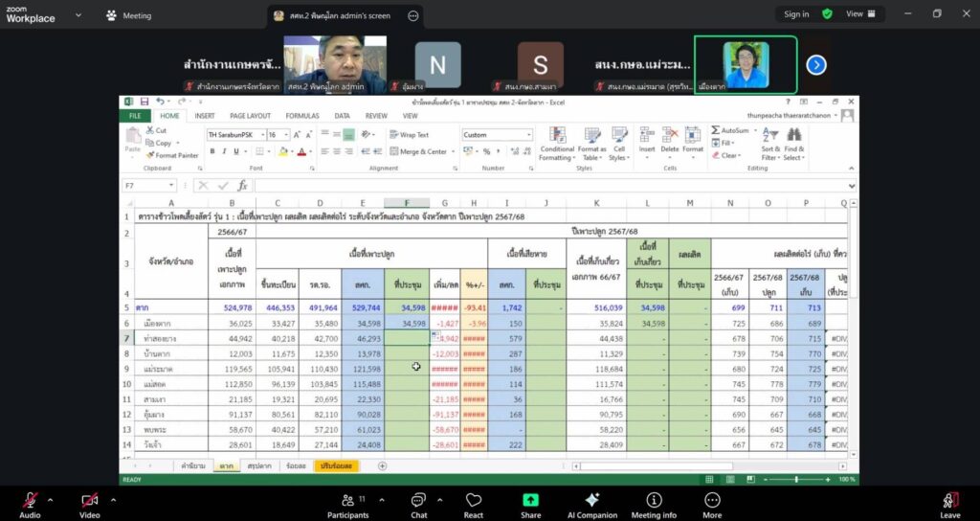Click the green Share screen icon
Image resolution: width=980 pixels, height=521 pixels.
pyautogui.click(x=530, y=500)
